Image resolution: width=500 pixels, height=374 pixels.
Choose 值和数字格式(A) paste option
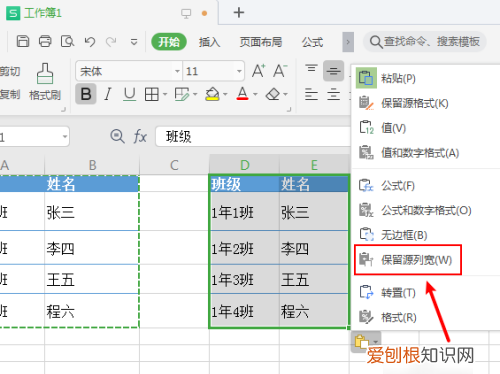tap(426, 153)
